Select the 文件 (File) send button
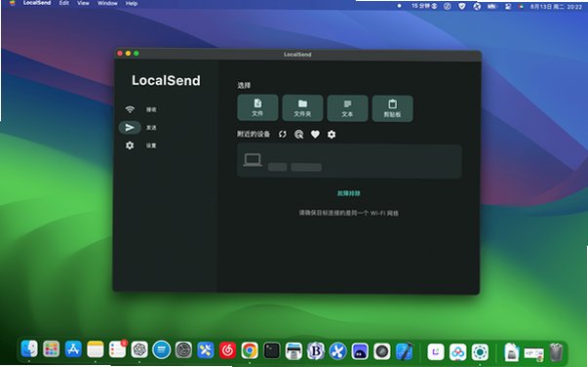This screenshot has width=588, height=367. click(x=257, y=107)
